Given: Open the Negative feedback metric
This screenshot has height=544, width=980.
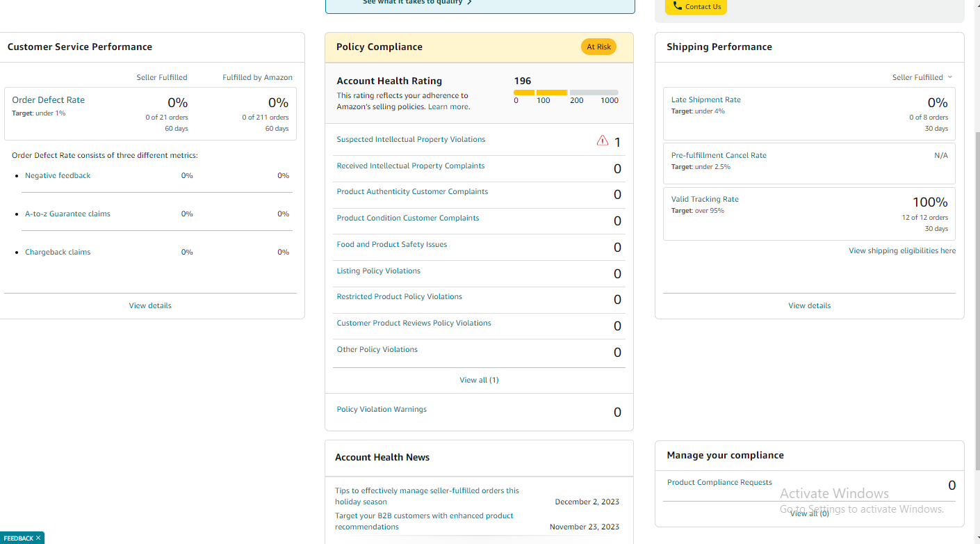Looking at the screenshot, I should (58, 175).
